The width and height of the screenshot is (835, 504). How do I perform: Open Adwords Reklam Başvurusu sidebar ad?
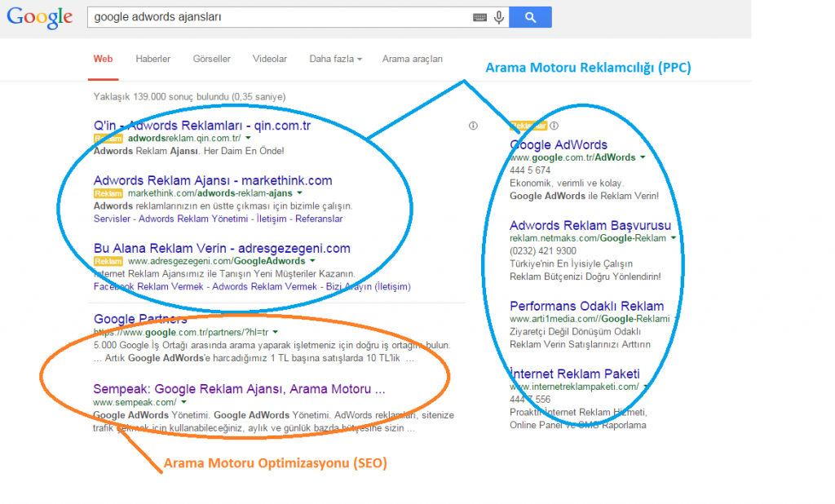pyautogui.click(x=590, y=225)
